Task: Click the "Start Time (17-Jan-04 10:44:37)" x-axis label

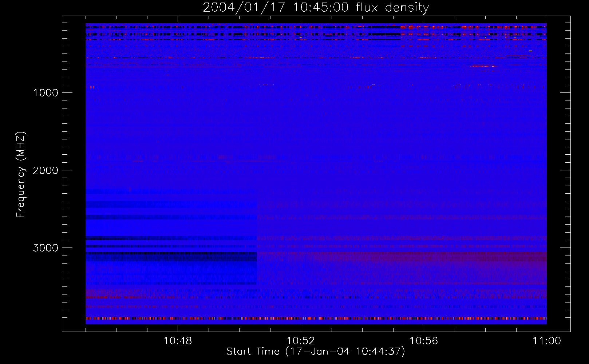Action: 316,352
